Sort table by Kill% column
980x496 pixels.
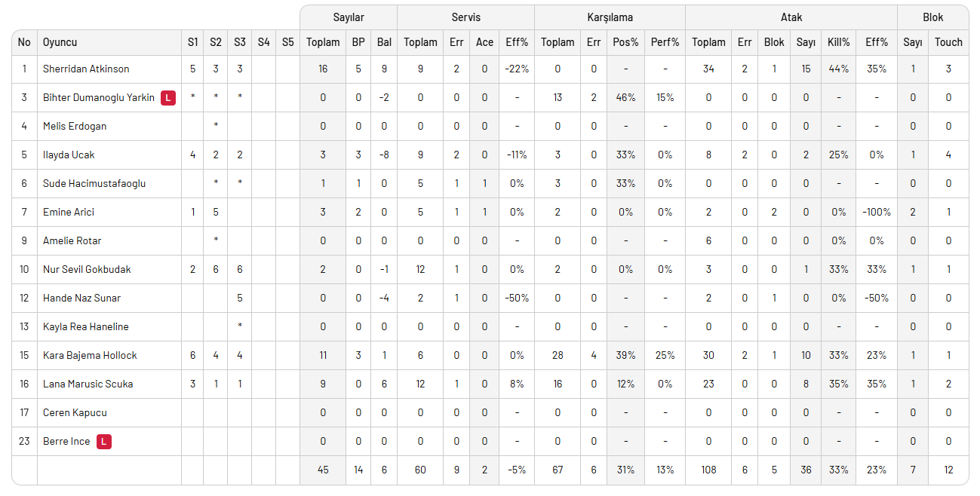(838, 42)
